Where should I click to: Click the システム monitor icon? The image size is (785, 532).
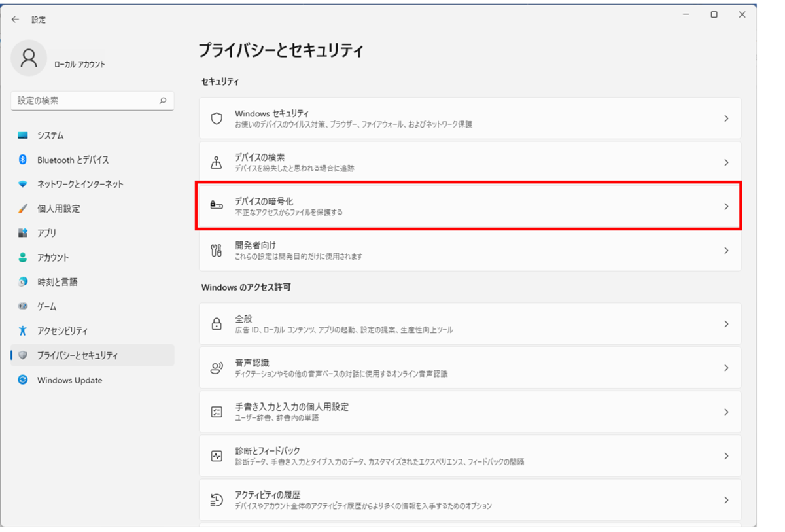pos(23,135)
